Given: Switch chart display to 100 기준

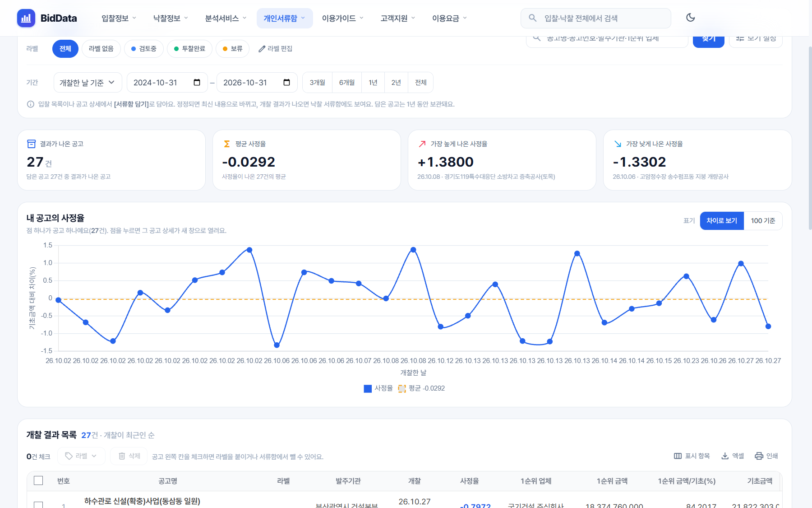Looking at the screenshot, I should (x=763, y=221).
